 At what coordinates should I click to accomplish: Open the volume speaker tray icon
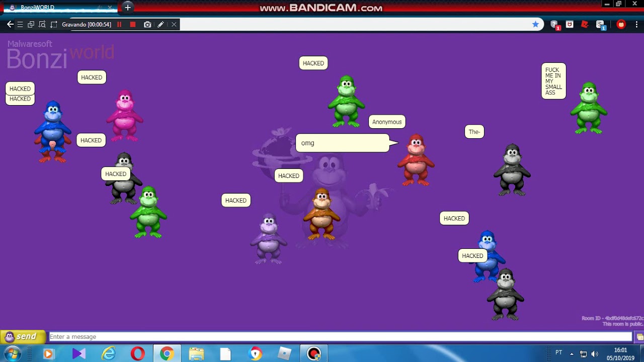coord(595,353)
